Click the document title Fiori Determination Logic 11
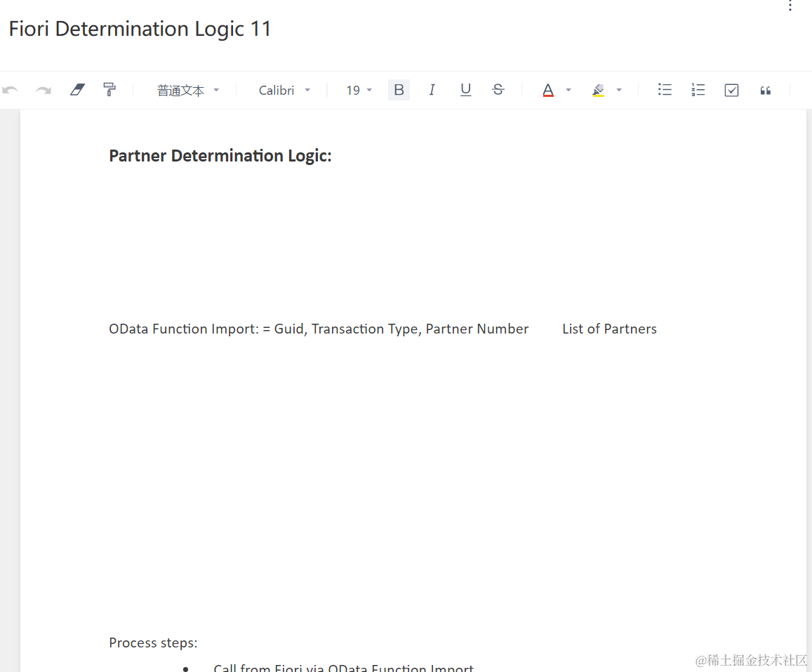Screen dimensions: 812x672 (x=140, y=29)
